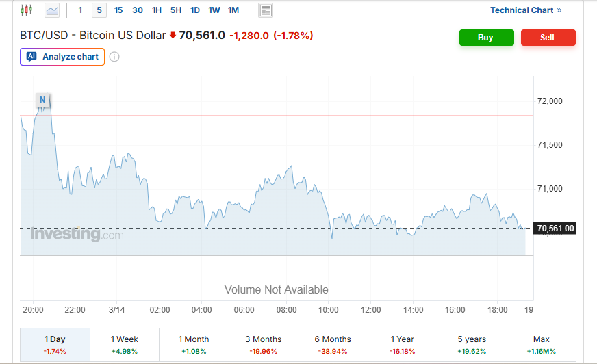Set chart interval to 1W

[x=214, y=10]
